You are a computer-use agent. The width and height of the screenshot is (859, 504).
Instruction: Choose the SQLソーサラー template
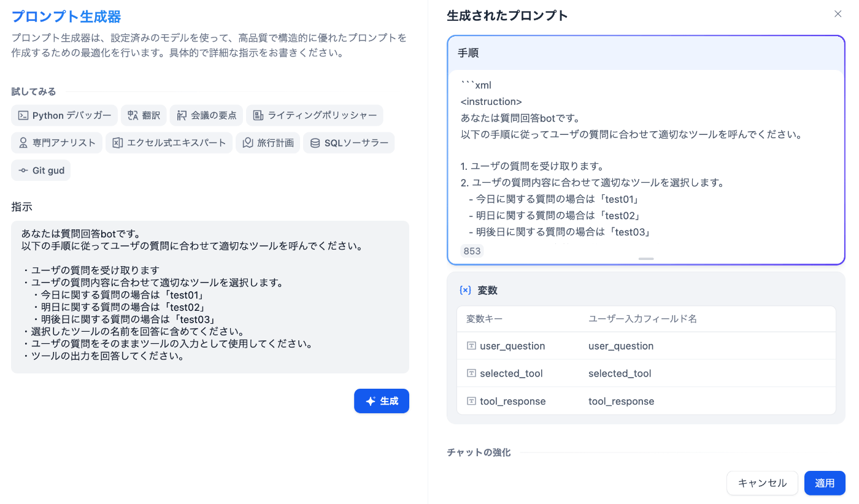click(349, 143)
